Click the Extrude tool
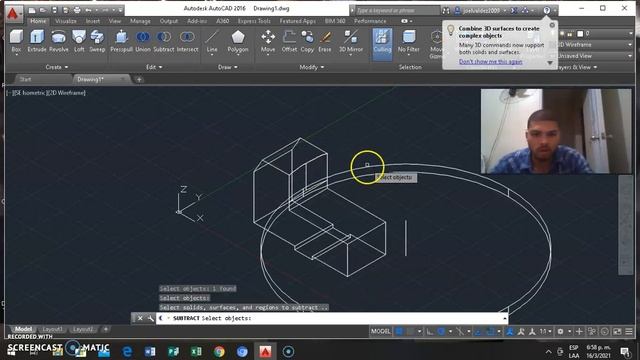 37,41
